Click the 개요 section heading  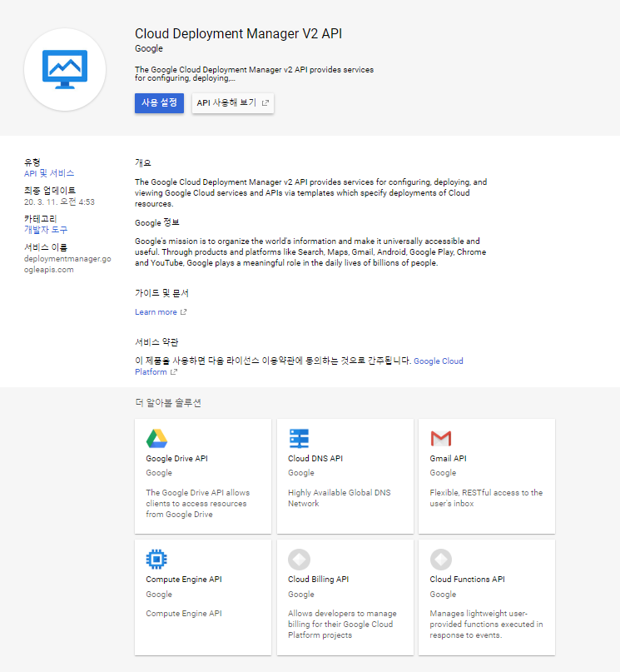[x=143, y=163]
